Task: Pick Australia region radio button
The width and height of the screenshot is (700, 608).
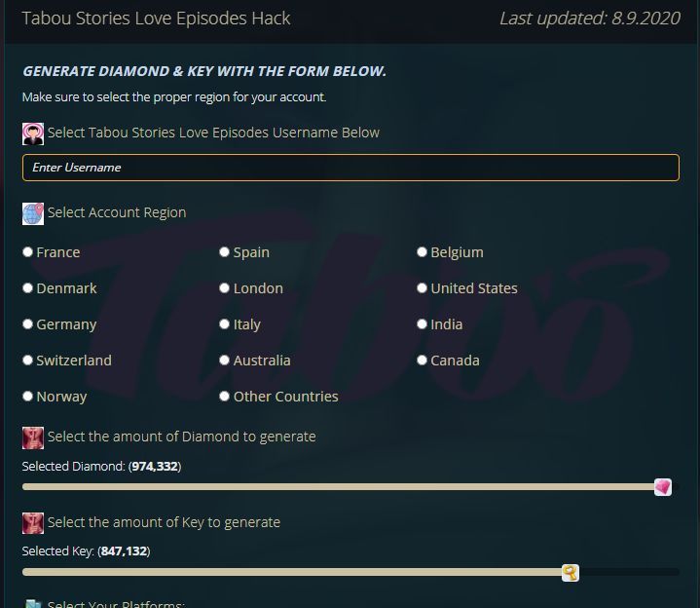Action: (224, 361)
